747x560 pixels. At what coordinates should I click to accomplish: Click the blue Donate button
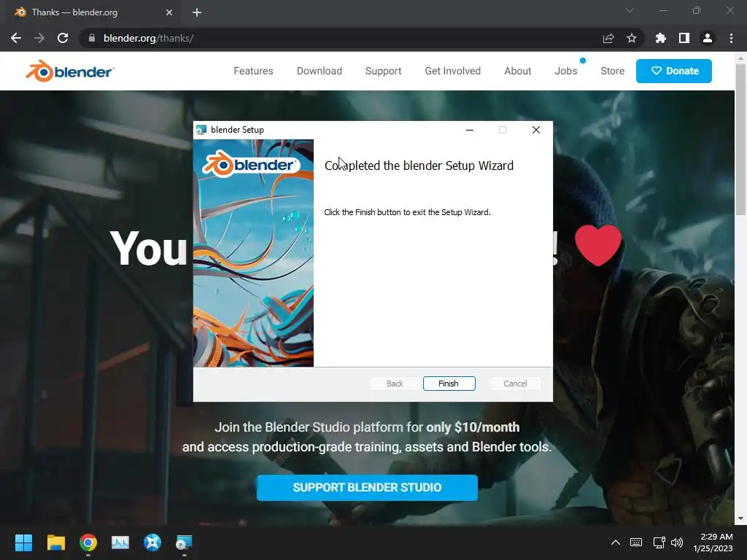(x=673, y=71)
